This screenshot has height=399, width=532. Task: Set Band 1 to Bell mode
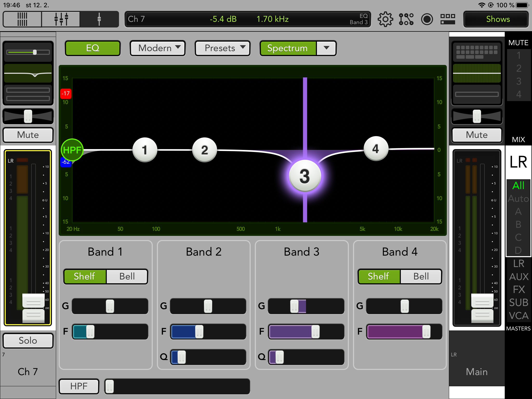tap(127, 276)
